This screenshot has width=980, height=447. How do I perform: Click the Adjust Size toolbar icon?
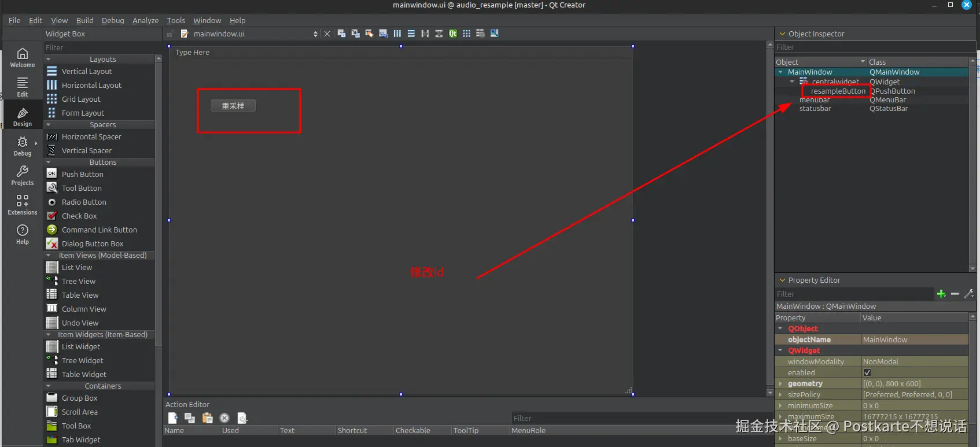tap(494, 34)
